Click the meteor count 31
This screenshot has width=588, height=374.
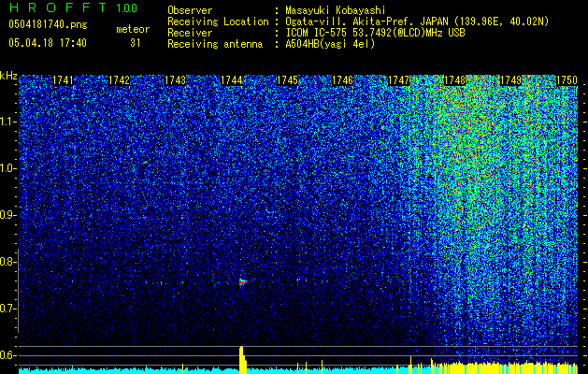(136, 43)
